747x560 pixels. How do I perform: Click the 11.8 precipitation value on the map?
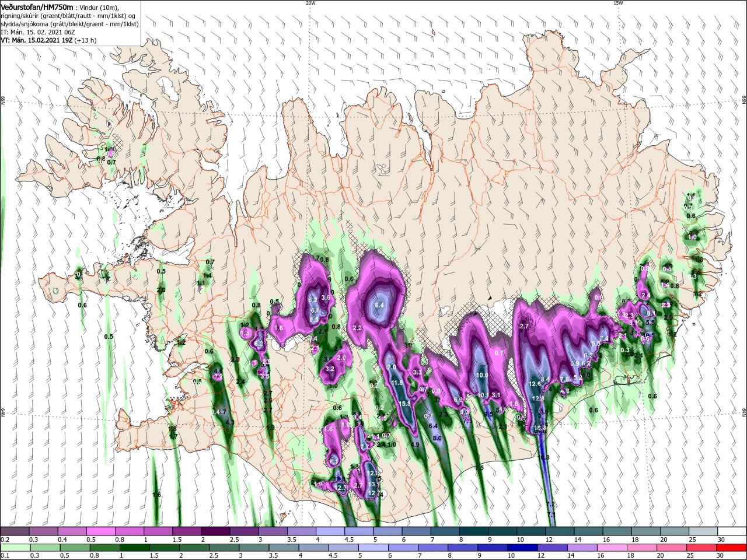[397, 383]
